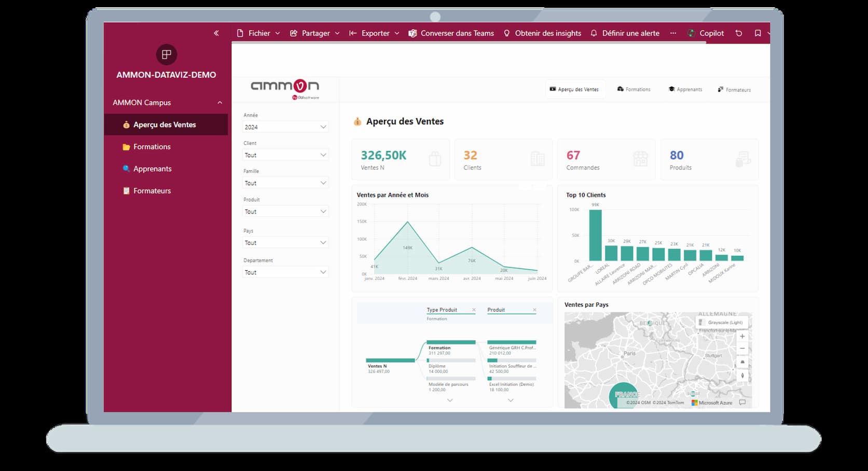Image resolution: width=868 pixels, height=471 pixels.
Task: Open the Fichier menu
Action: [258, 33]
